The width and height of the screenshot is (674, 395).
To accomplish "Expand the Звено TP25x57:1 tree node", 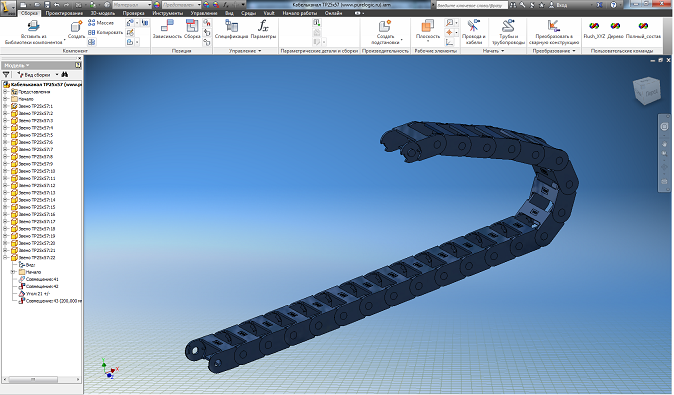I will (6, 106).
